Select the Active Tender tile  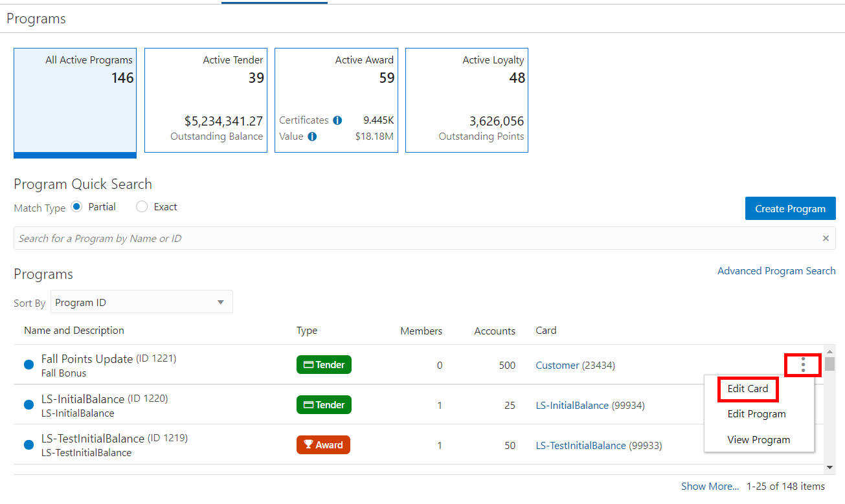(x=206, y=100)
